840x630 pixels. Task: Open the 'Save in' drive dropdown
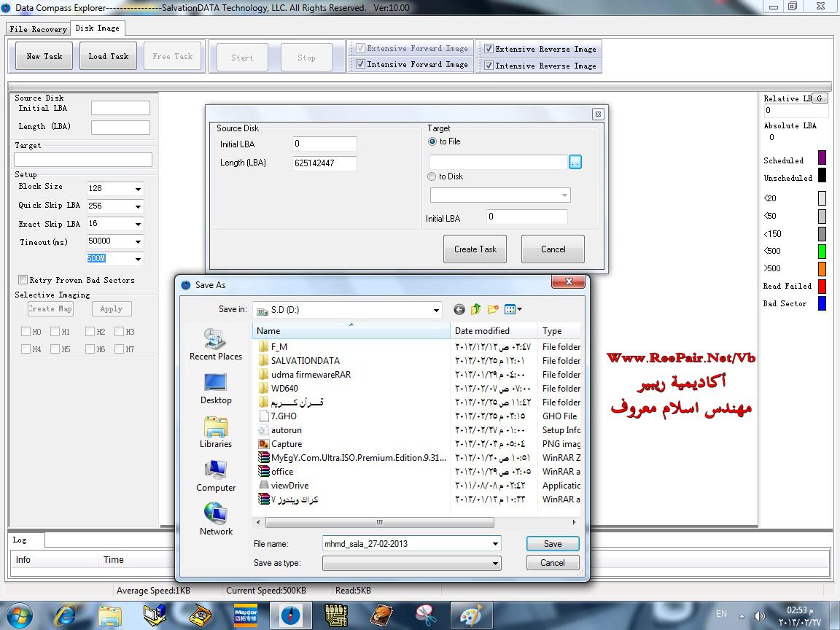pos(436,310)
